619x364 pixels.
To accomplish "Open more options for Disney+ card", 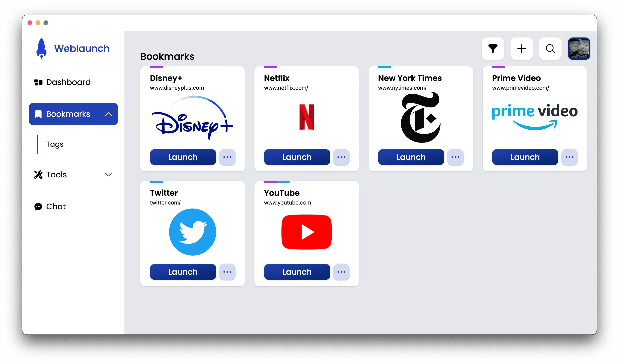I will click(x=227, y=157).
